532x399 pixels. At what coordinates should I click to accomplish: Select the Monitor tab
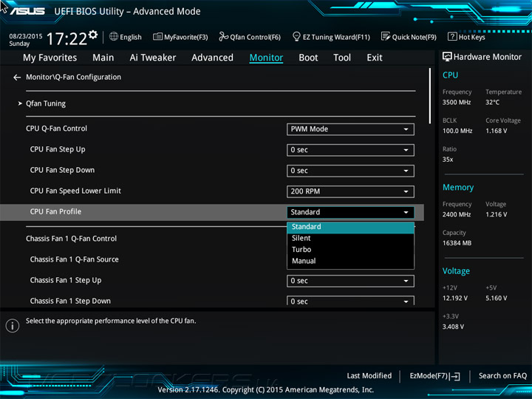click(266, 58)
